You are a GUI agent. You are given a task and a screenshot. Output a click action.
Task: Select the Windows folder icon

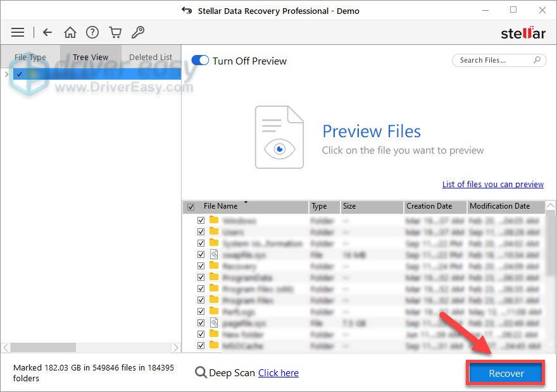pos(214,220)
